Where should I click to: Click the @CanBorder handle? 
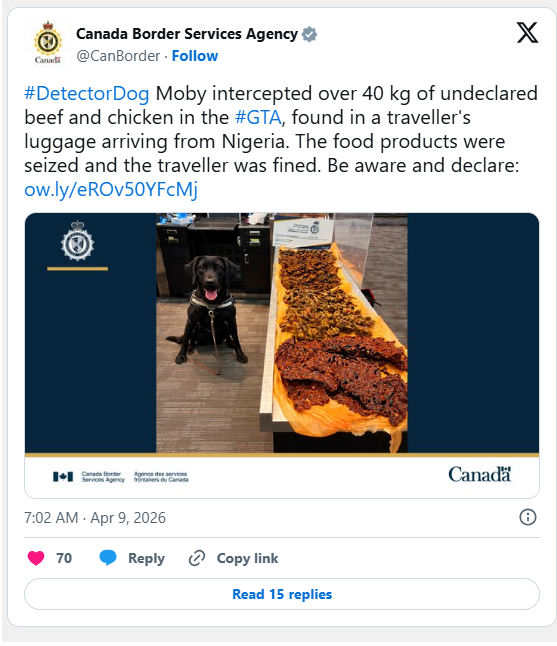click(x=118, y=56)
